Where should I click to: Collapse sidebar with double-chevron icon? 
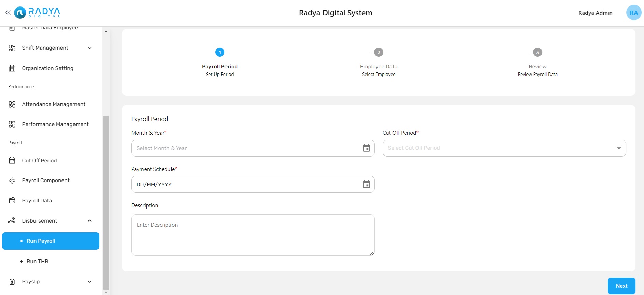8,13
